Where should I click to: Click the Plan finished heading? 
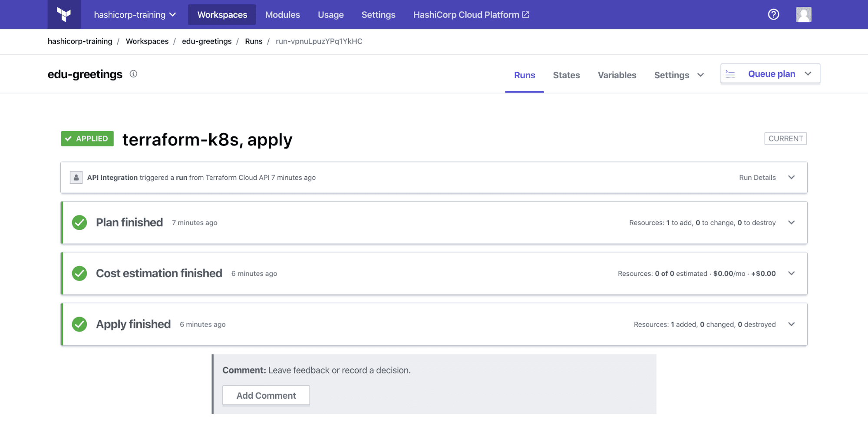pos(129,222)
